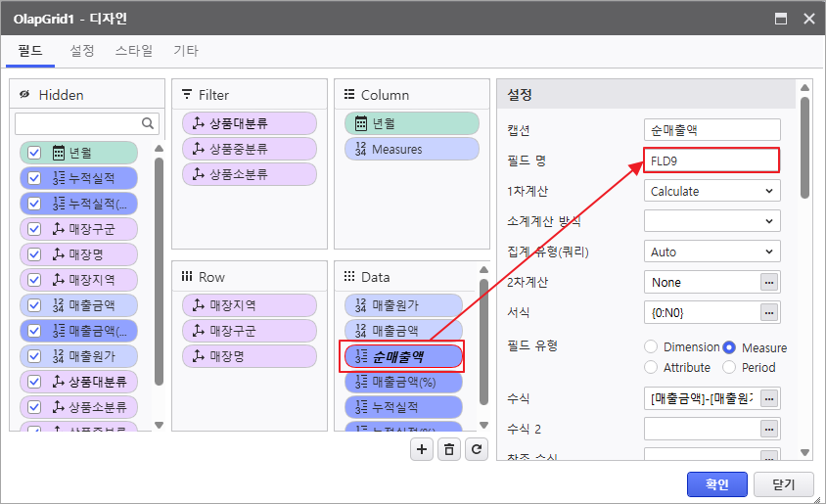The image size is (826, 504).
Task: Click the plus add field icon
Action: (x=422, y=449)
